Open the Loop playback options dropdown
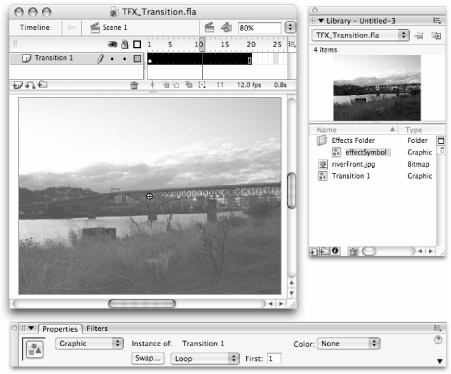Viewport: 451px width, 374px height. point(205,358)
